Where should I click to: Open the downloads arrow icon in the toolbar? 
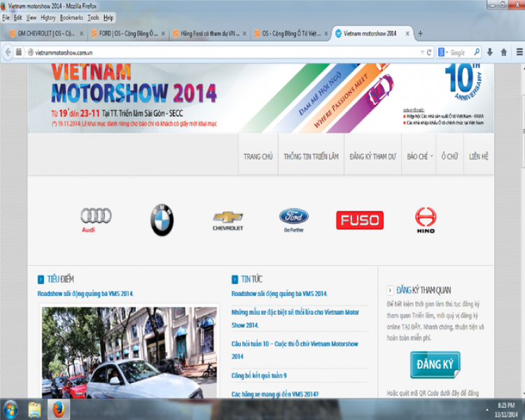click(x=490, y=52)
